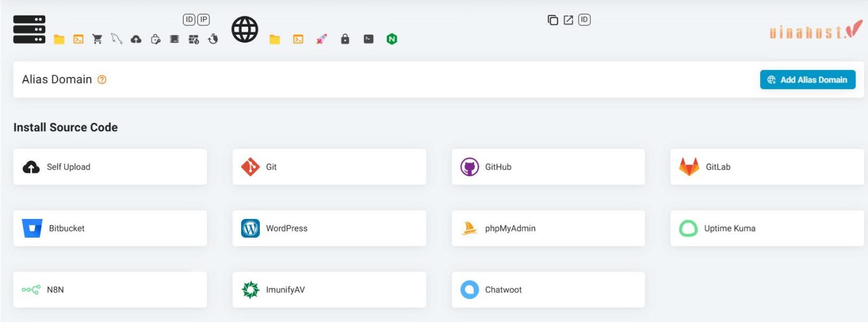This screenshot has width=868, height=322.
Task: Select the GitHub install card
Action: (x=548, y=167)
